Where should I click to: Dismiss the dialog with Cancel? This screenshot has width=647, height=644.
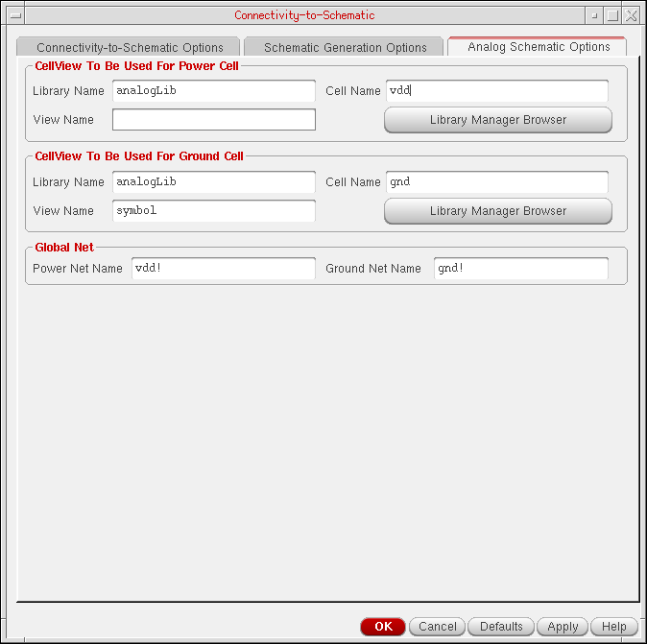(x=437, y=627)
